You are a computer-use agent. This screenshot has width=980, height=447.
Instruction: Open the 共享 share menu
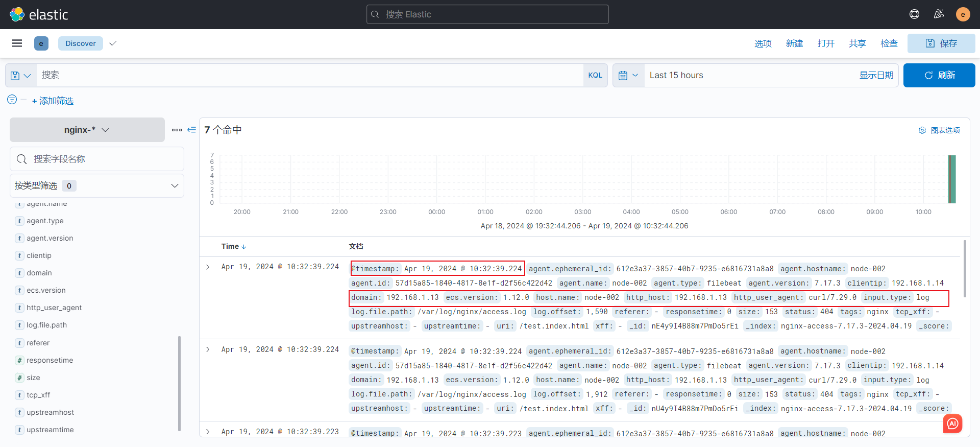(857, 43)
